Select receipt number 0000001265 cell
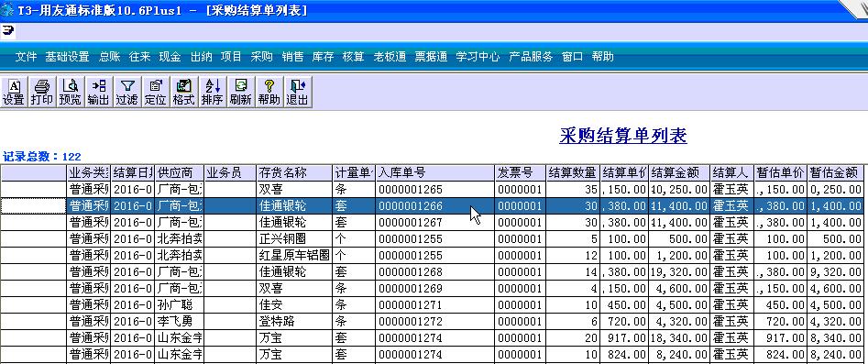 pyautogui.click(x=435, y=190)
